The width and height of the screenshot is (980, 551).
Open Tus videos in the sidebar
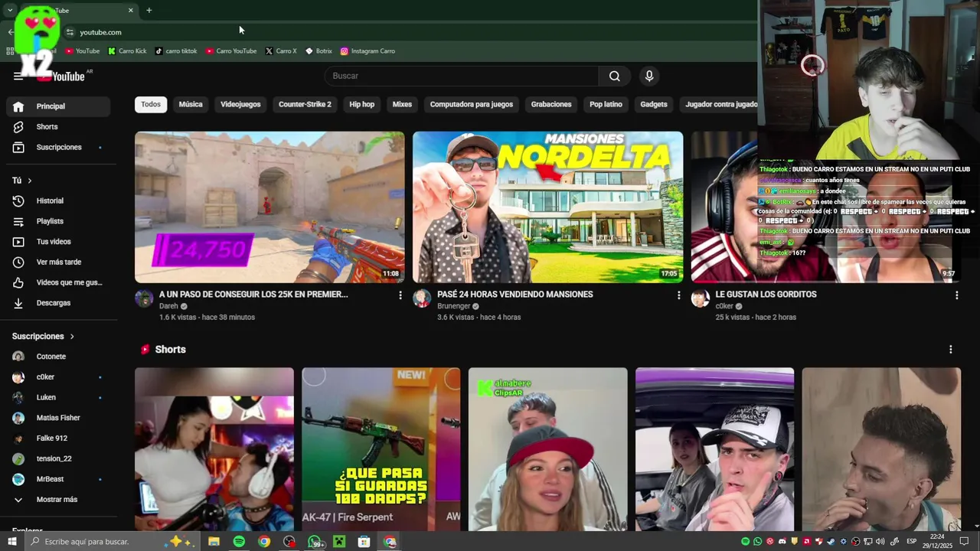pyautogui.click(x=58, y=242)
